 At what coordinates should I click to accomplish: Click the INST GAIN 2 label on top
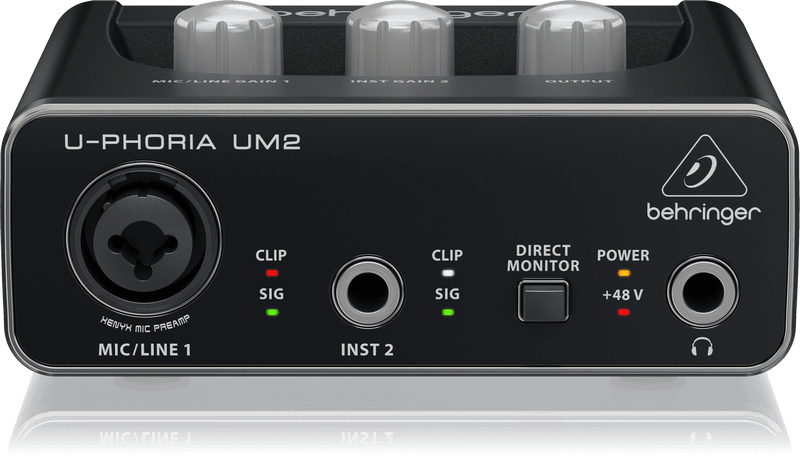(x=399, y=81)
